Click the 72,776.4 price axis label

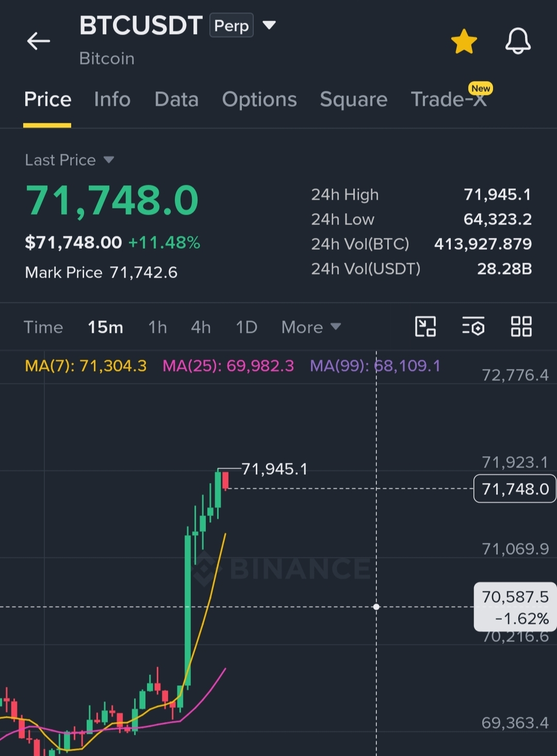point(515,375)
